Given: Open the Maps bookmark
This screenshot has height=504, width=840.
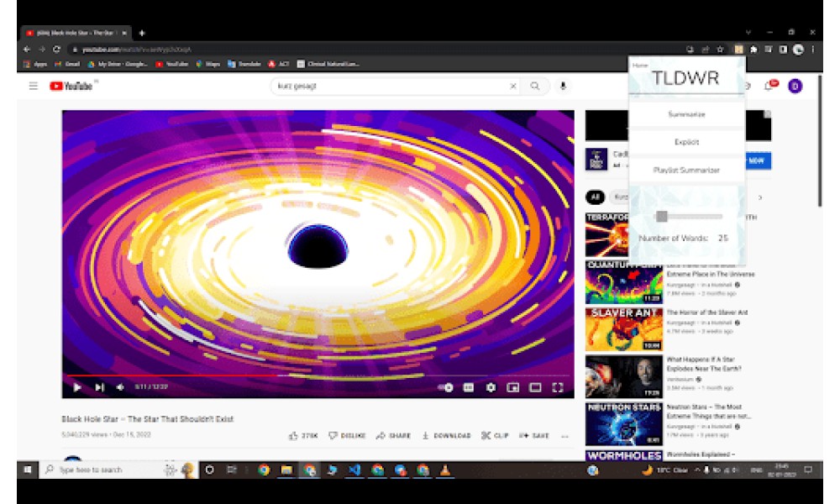Looking at the screenshot, I should [x=207, y=64].
